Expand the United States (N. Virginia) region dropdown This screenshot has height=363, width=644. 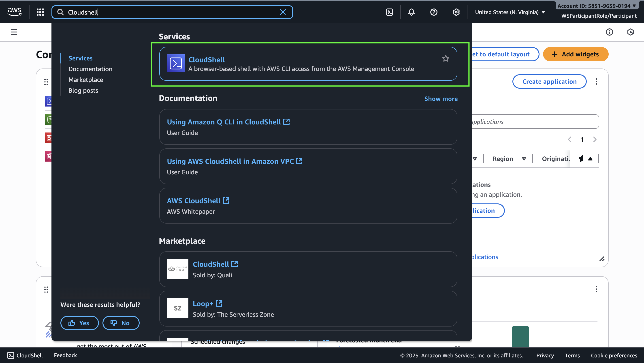click(510, 12)
